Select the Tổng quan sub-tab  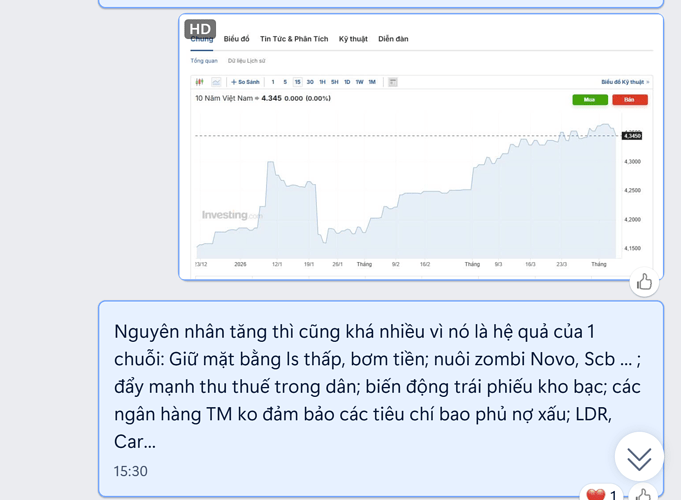click(x=204, y=61)
